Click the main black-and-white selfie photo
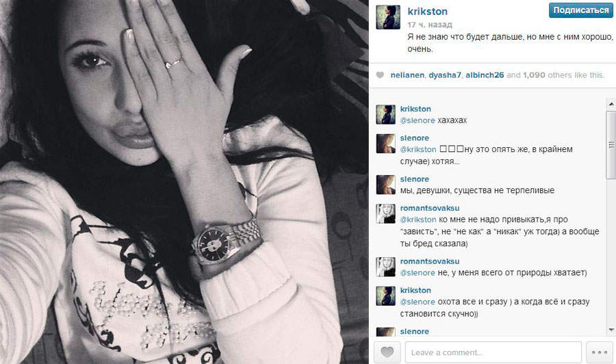 184,182
